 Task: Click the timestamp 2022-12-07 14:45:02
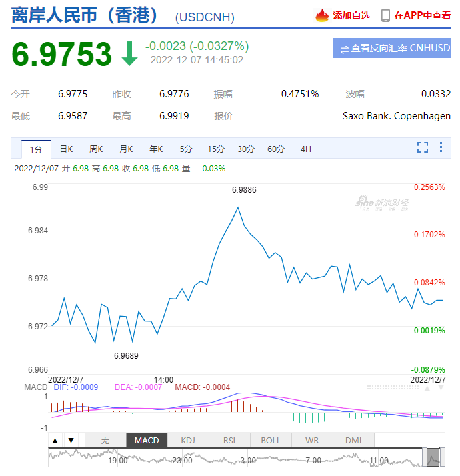pos(197,60)
